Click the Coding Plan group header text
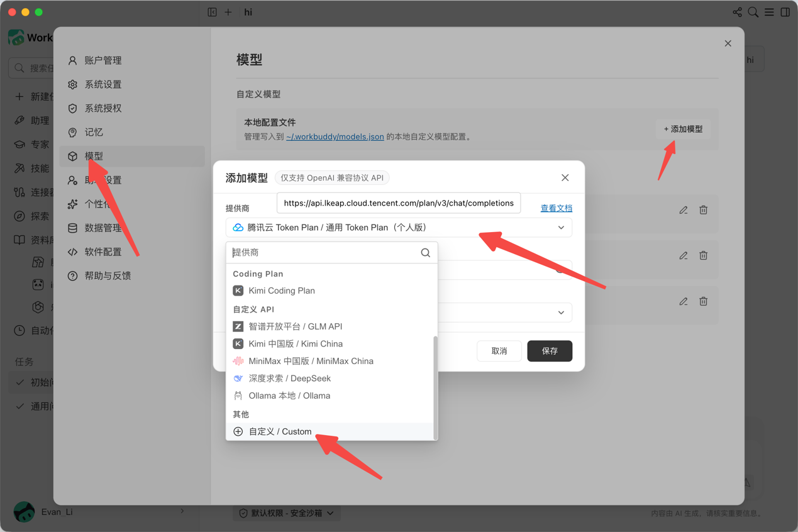798x532 pixels. coord(258,274)
